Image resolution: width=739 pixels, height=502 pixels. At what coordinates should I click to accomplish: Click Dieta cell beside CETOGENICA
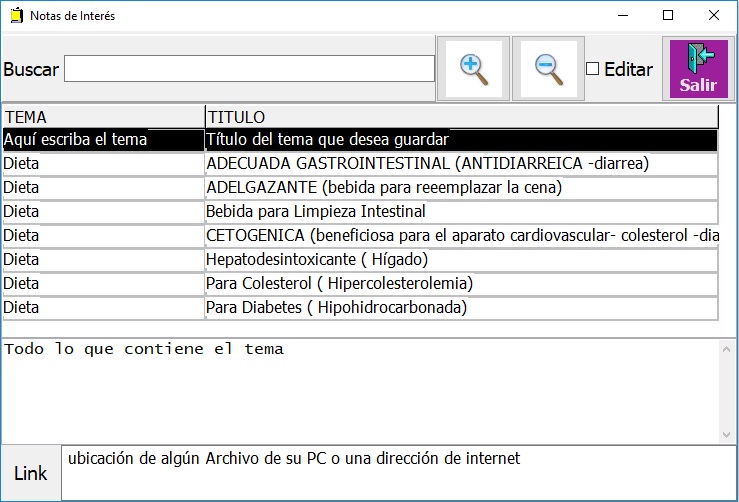tap(104, 236)
